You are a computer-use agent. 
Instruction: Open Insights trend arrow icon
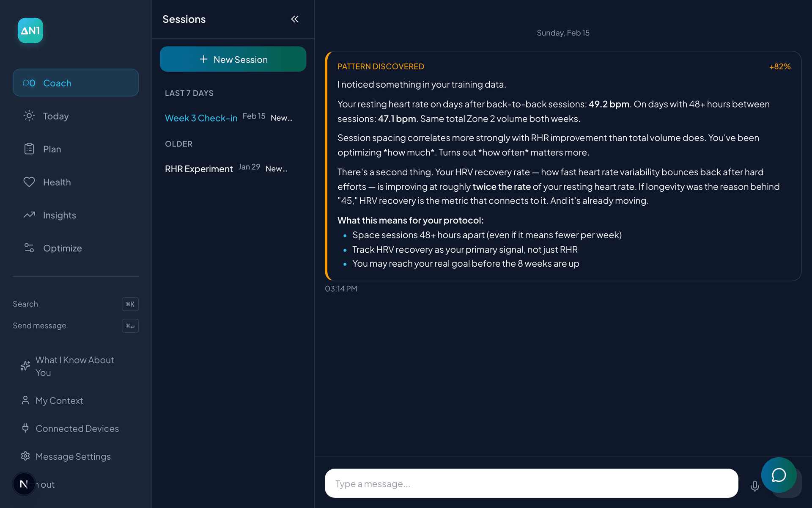pyautogui.click(x=29, y=215)
